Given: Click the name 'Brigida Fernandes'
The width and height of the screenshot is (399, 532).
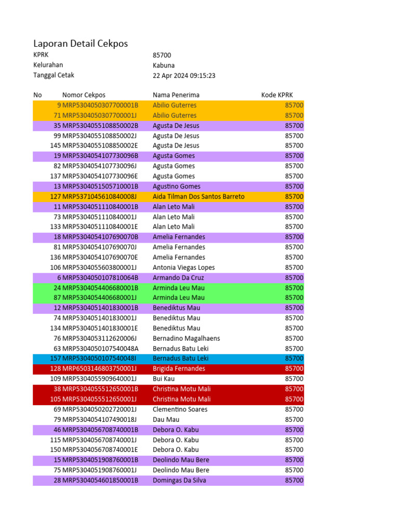Looking at the screenshot, I should [179, 368].
